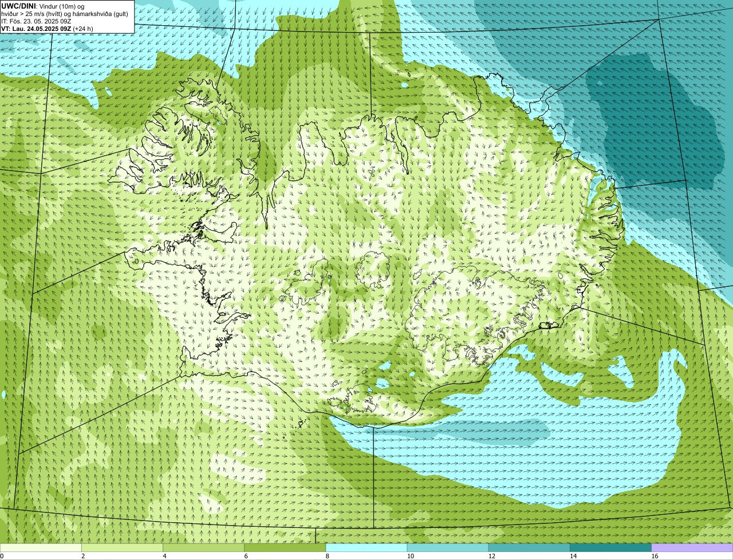Click the 'UWC/DINI: Vindur (10m) og' title line
This screenshot has width=733, height=560.
[43, 6]
